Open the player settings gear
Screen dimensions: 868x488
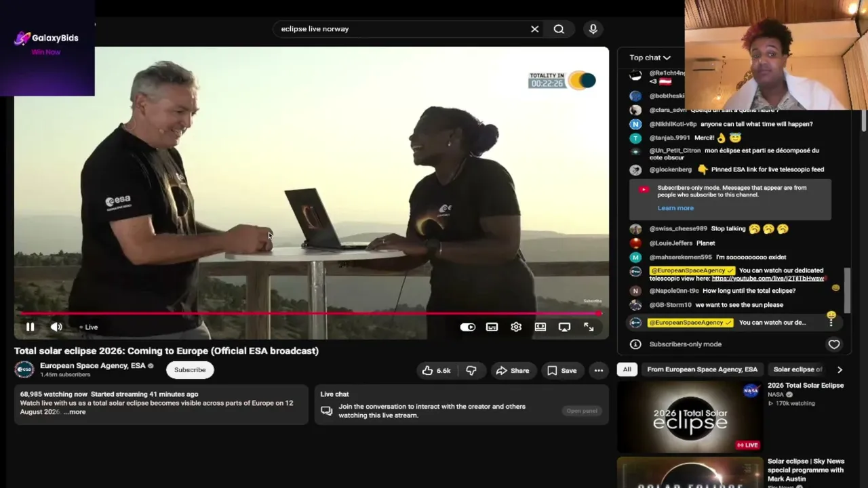[516, 327]
